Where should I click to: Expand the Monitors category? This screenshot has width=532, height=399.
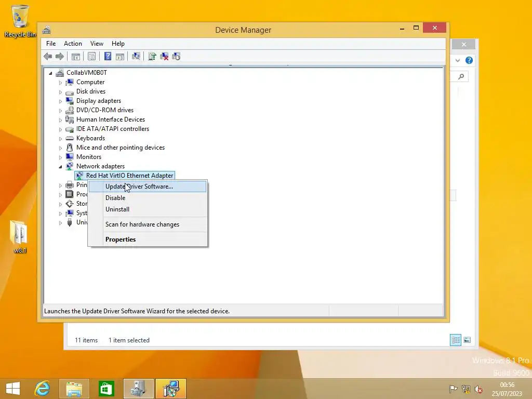coord(60,157)
